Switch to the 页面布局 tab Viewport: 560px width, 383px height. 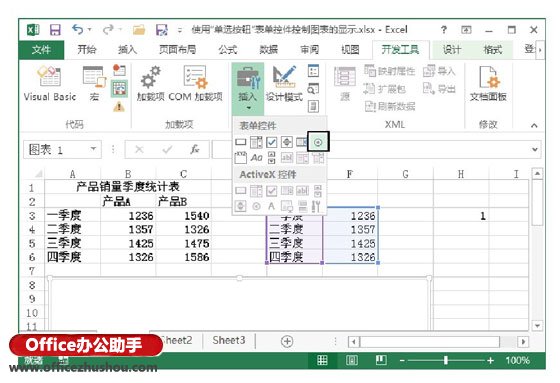178,50
